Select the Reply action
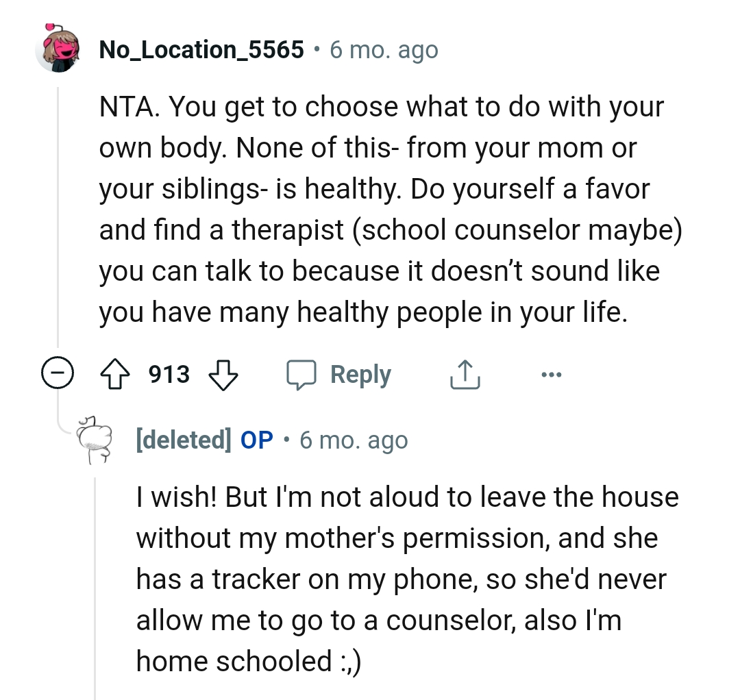 click(x=361, y=374)
